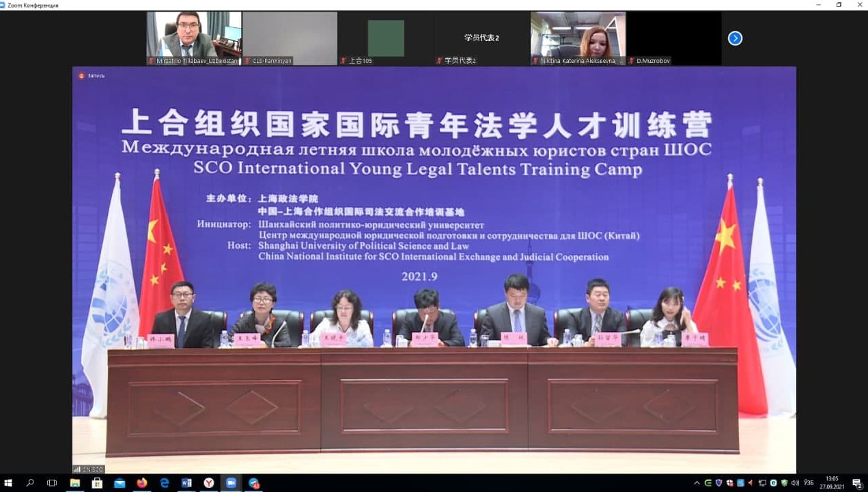The width and height of the screenshot is (868, 492).
Task: Open Telegram with unread badge on taskbar
Action: click(x=254, y=483)
